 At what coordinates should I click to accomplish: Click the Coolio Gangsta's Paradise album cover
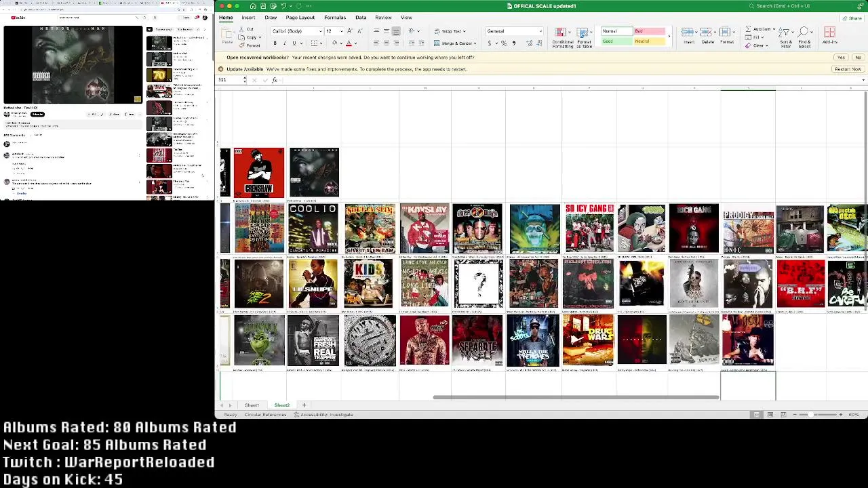click(313, 228)
